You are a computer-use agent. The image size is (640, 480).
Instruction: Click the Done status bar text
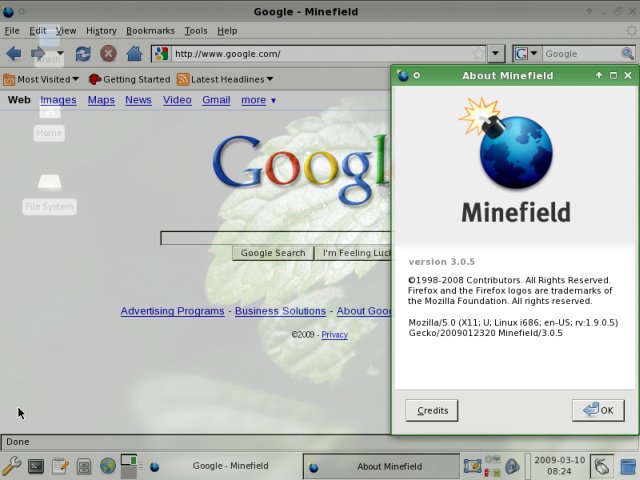pyautogui.click(x=18, y=442)
